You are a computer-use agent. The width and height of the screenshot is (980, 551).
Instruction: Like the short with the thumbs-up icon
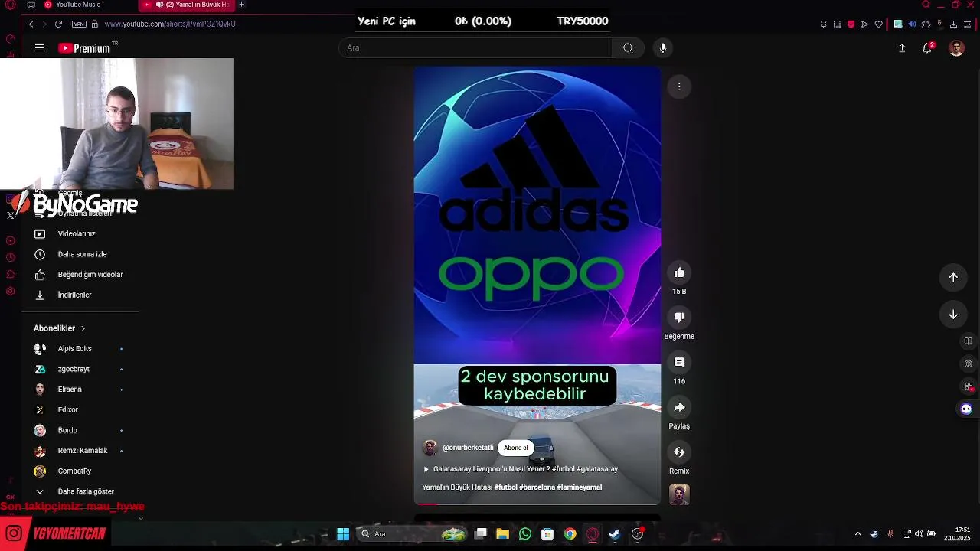(x=679, y=272)
